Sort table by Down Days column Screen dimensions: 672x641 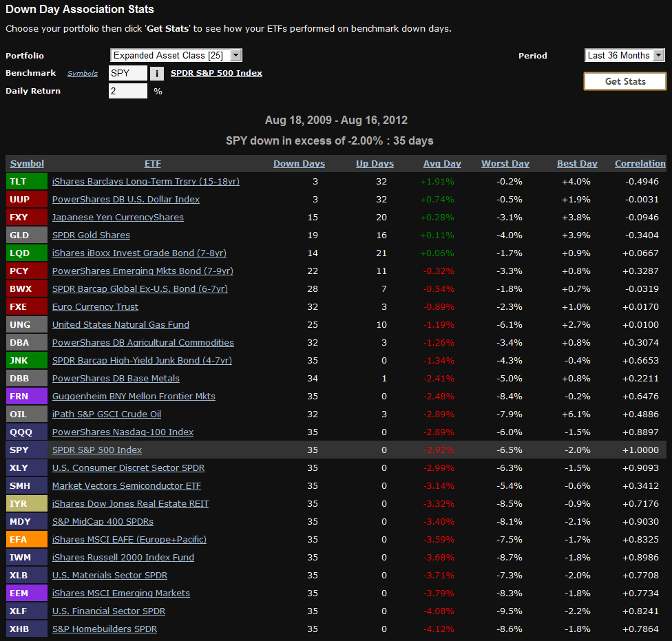pos(299,164)
